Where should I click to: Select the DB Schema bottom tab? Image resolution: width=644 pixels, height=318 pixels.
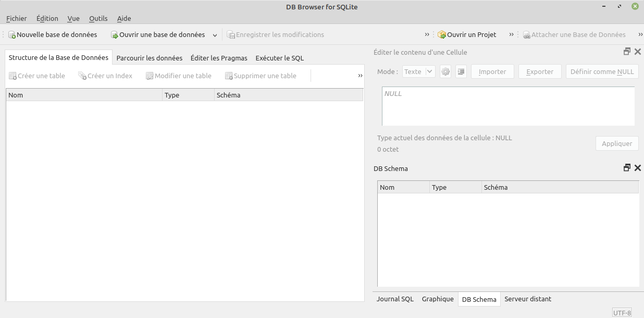[x=479, y=299]
